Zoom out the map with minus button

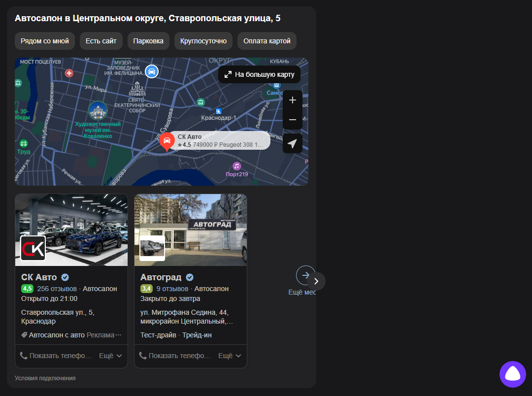pos(293,120)
